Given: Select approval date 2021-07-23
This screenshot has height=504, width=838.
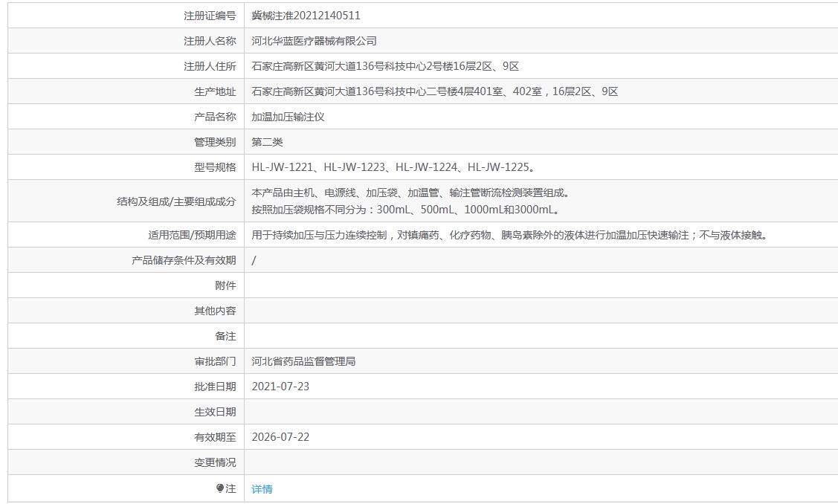Looking at the screenshot, I should (280, 387).
